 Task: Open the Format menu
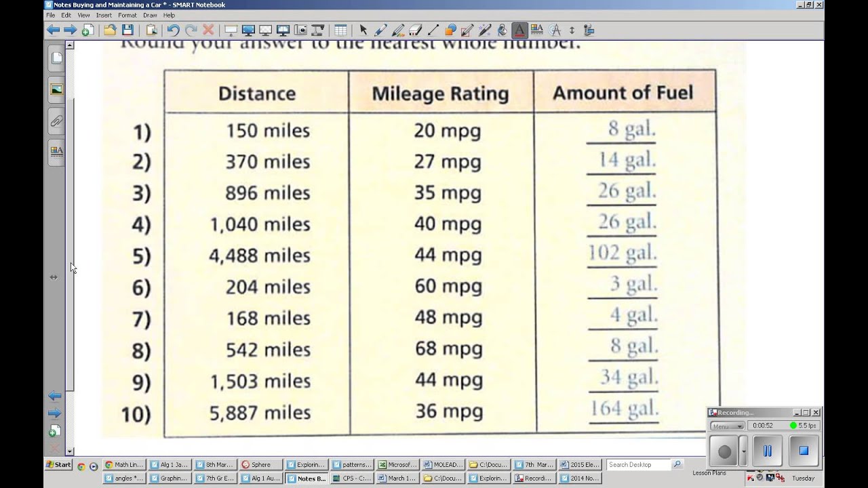pyautogui.click(x=127, y=15)
